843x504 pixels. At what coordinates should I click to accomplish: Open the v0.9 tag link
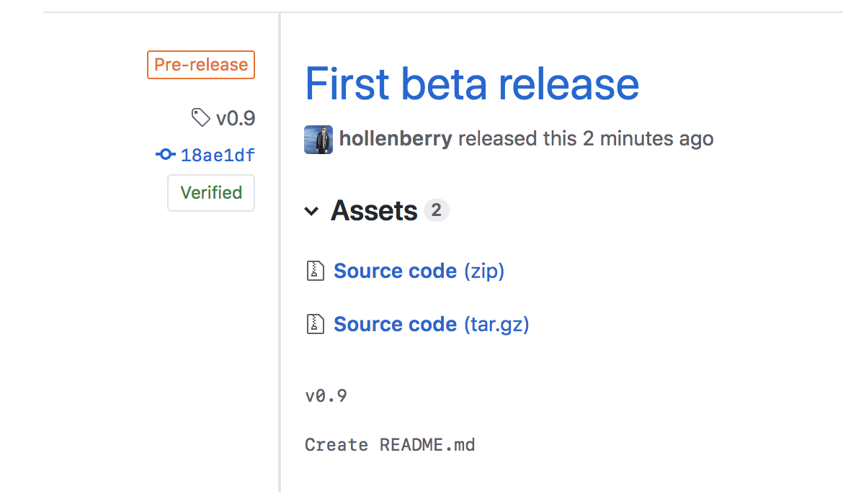[x=236, y=118]
